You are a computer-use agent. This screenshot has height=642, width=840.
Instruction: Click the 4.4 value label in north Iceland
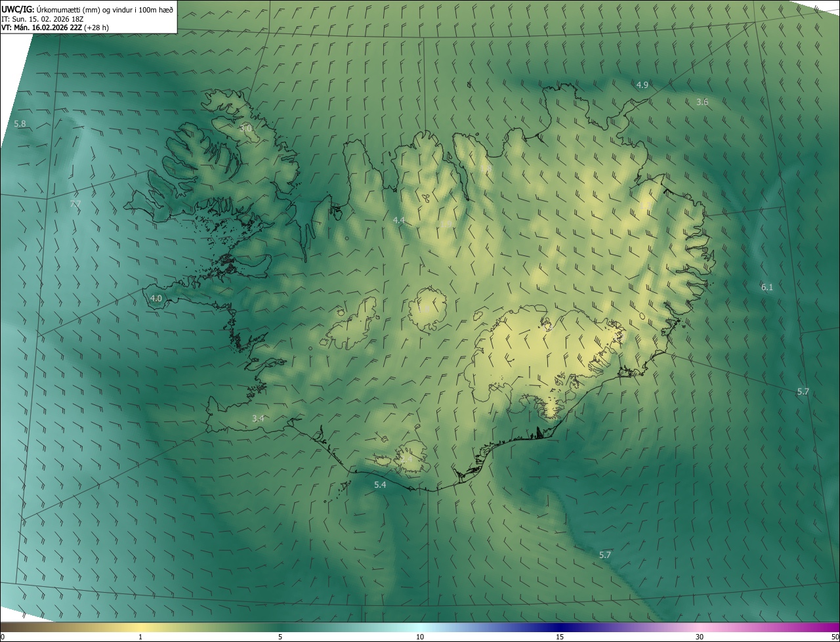point(398,221)
